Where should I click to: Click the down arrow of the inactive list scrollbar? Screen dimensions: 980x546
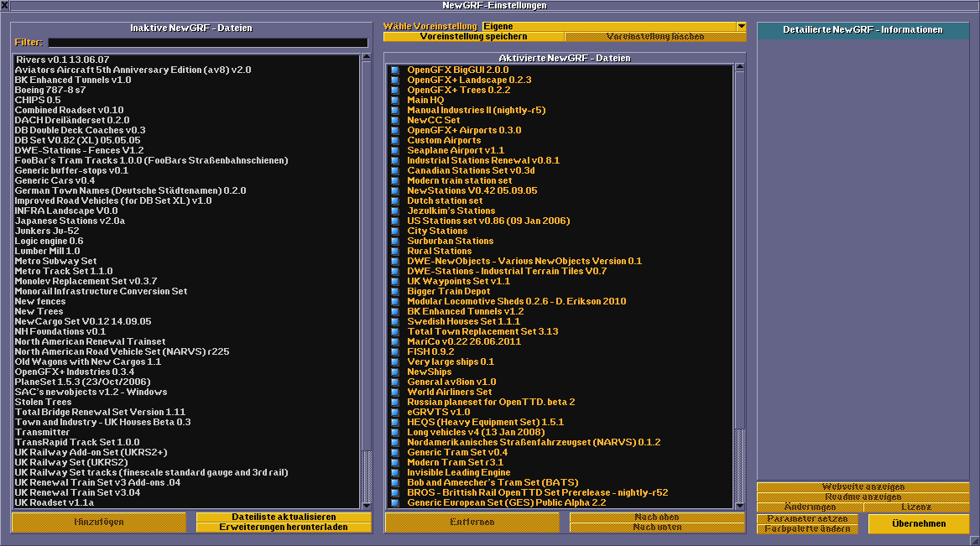pos(364,505)
